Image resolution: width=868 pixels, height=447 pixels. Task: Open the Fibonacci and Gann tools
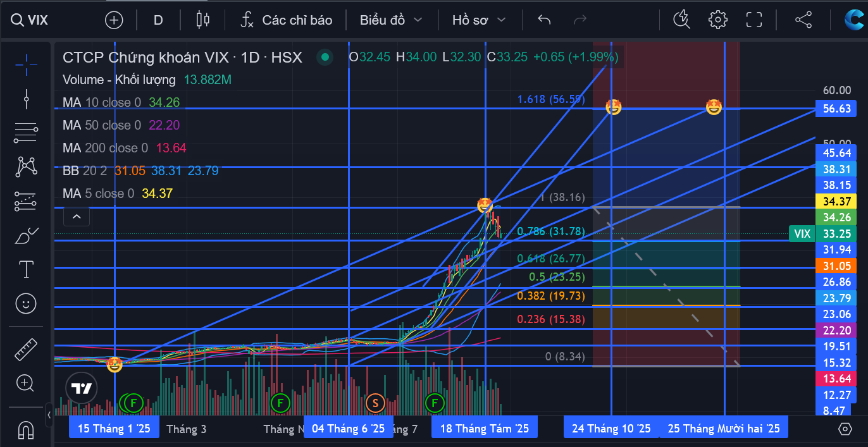[x=26, y=133]
